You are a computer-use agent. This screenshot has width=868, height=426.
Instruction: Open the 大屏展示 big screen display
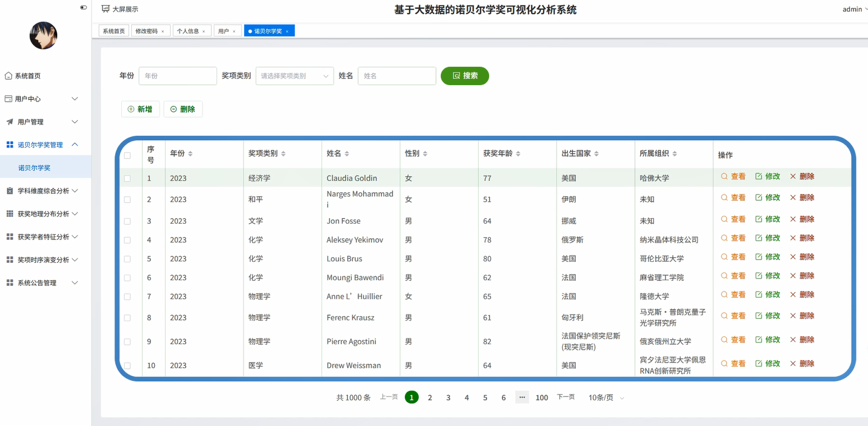120,9
